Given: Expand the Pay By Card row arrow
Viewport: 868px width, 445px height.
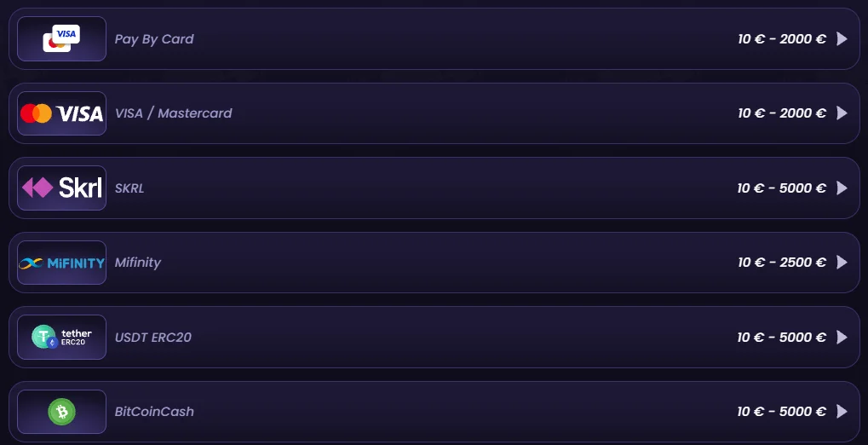Looking at the screenshot, I should tap(842, 39).
